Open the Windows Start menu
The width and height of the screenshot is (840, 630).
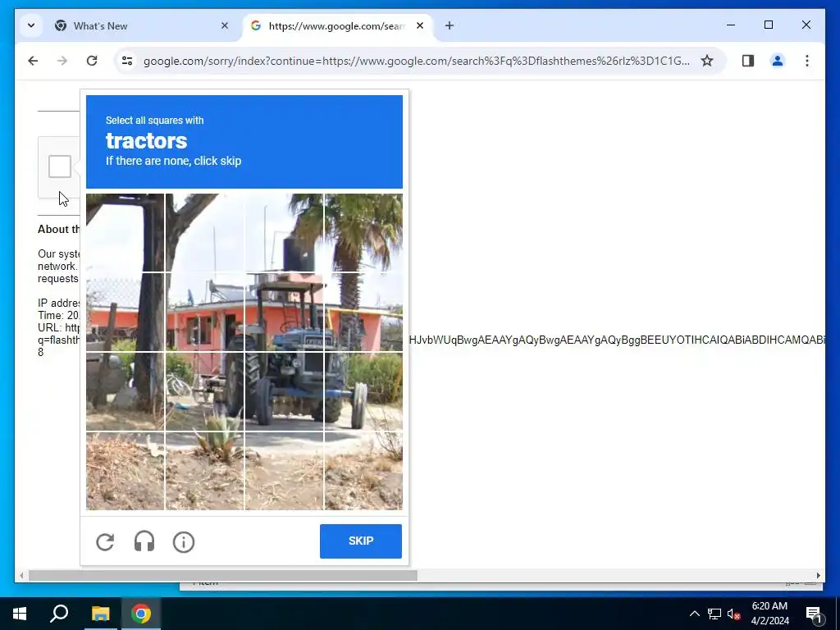(20, 614)
